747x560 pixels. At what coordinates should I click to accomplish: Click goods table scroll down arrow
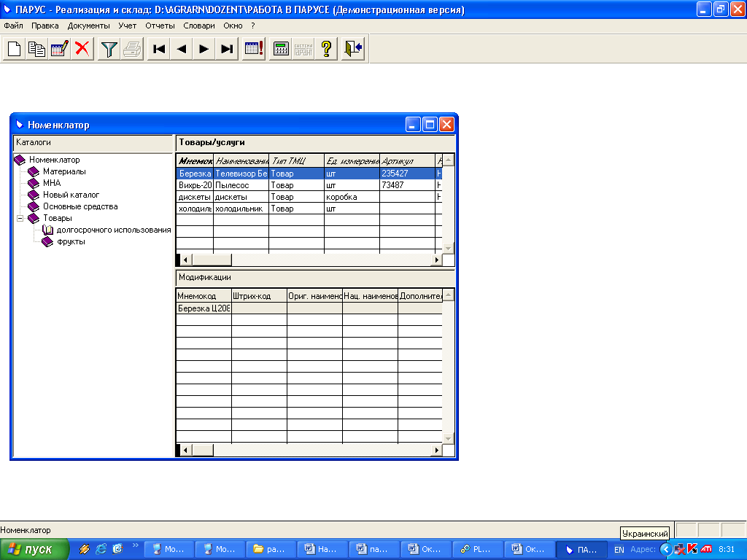pyautogui.click(x=448, y=248)
